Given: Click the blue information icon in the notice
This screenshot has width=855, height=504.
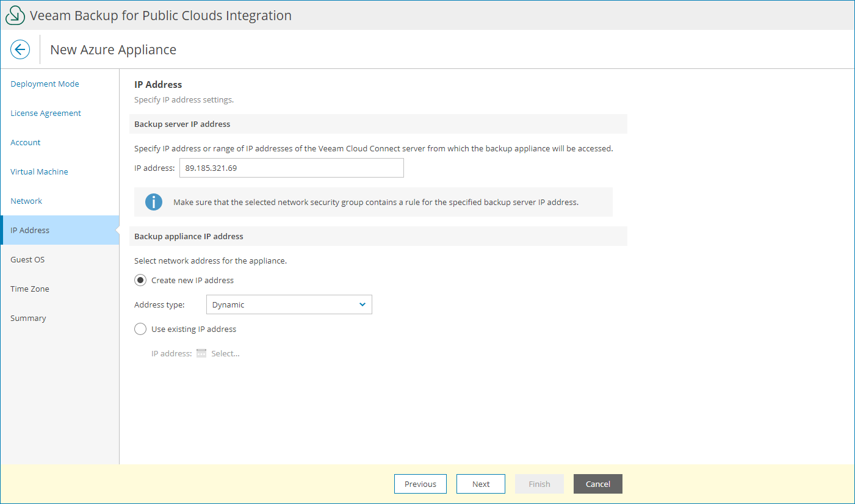Looking at the screenshot, I should 153,201.
